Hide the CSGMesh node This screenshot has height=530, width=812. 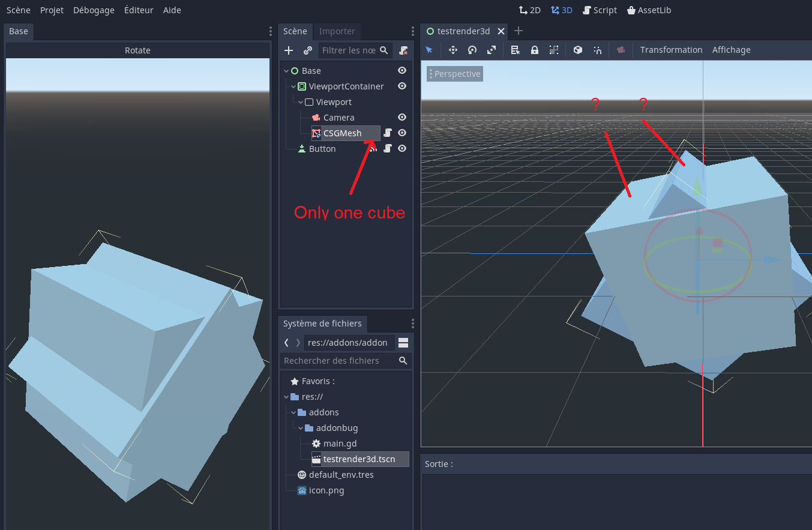click(x=402, y=133)
